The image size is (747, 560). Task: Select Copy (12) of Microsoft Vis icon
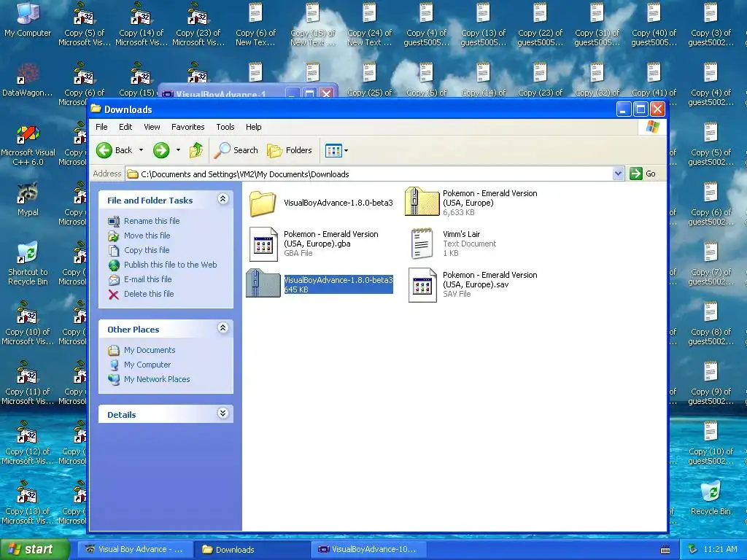coord(28,432)
